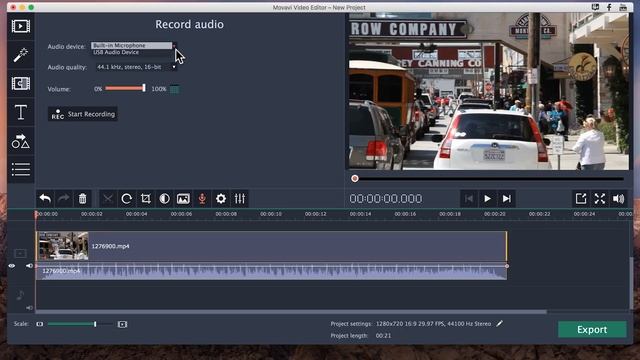This screenshot has height=360, width=640.
Task: Toggle video track visibility eye icon
Action: pyautogui.click(x=12, y=266)
